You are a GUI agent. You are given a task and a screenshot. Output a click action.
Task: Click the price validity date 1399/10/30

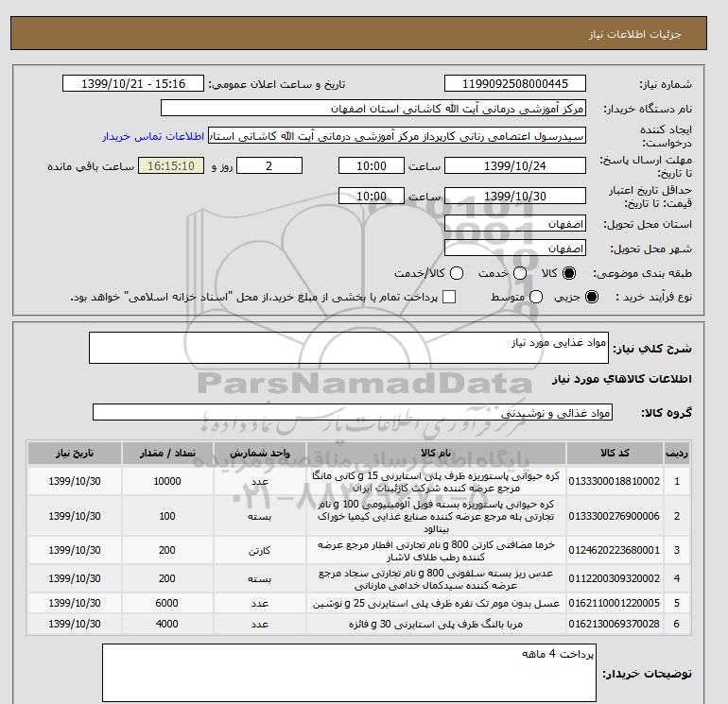pos(515,196)
